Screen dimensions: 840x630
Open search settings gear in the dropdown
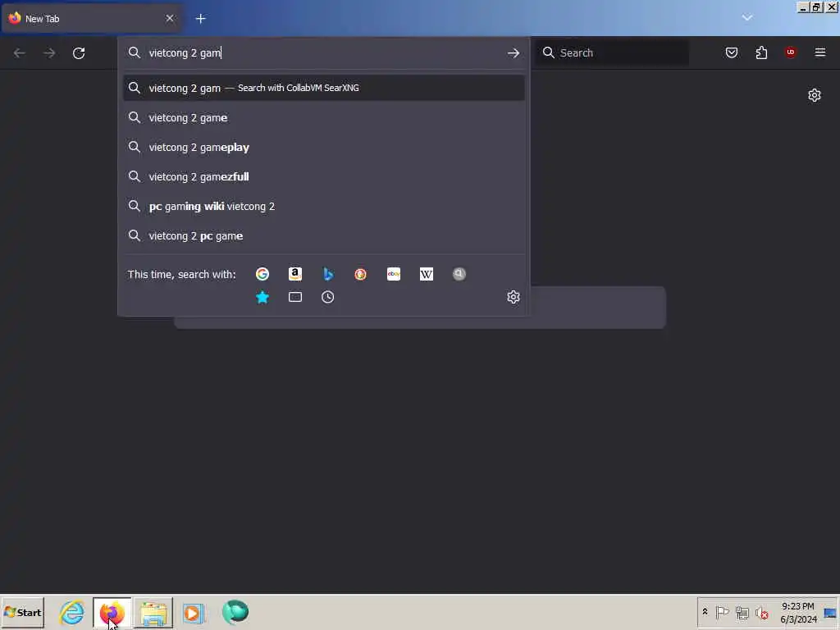click(514, 297)
